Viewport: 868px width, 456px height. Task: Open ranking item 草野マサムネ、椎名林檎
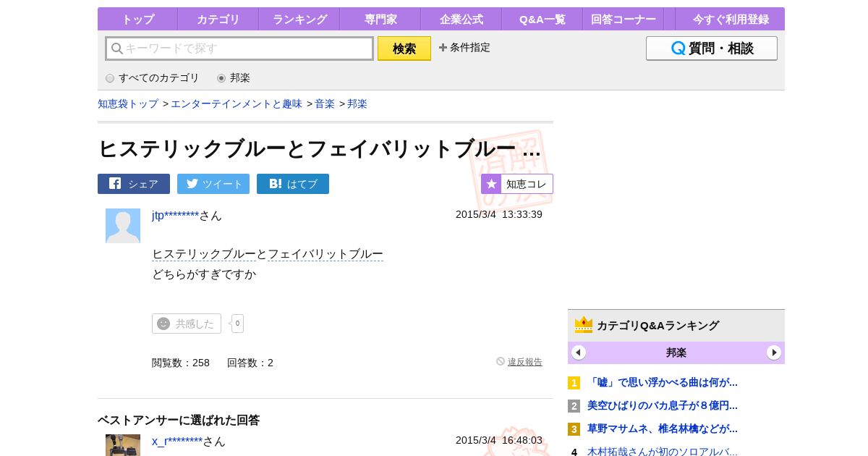pyautogui.click(x=663, y=428)
